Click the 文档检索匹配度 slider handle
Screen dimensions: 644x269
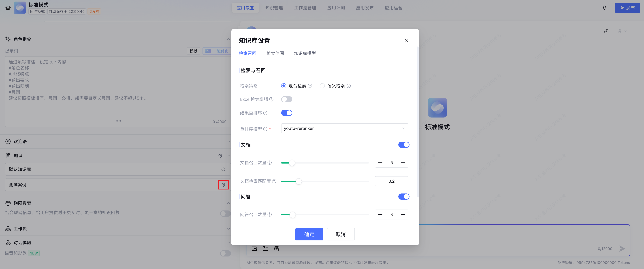coord(299,182)
